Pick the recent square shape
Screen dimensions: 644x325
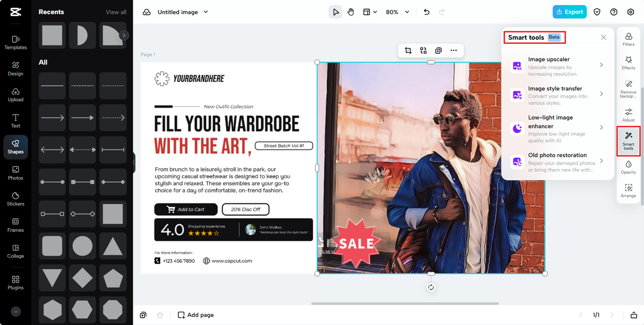[52, 35]
